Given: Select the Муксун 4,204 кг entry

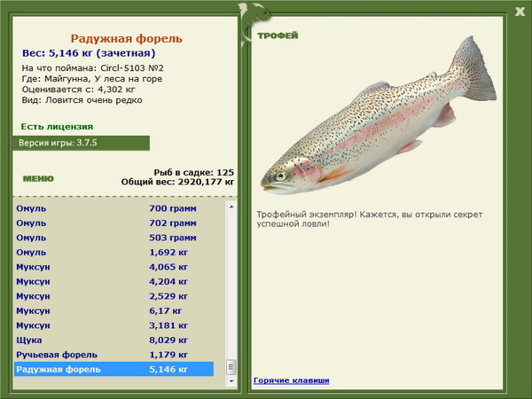Looking at the screenshot, I should [x=114, y=281].
